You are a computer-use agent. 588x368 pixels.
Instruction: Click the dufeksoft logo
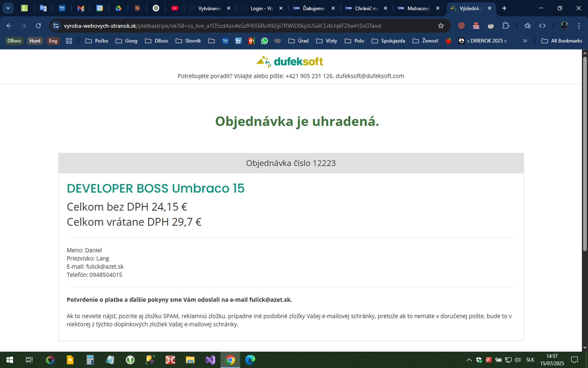point(290,62)
